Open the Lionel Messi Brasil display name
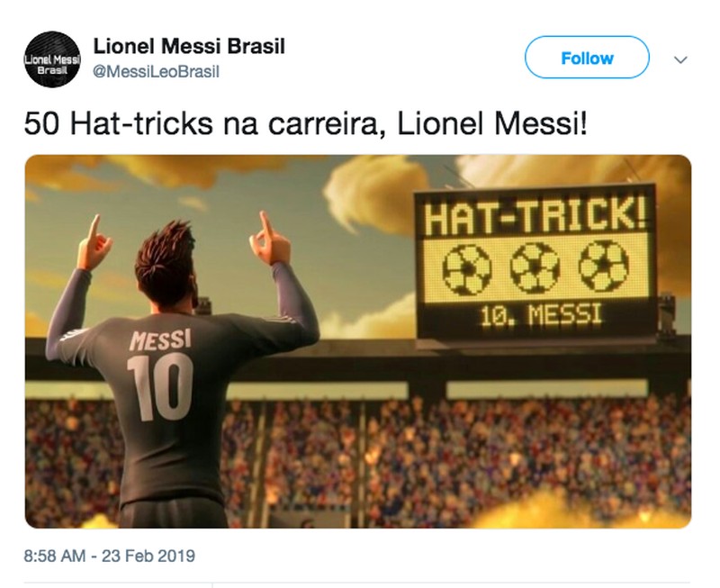 [190, 46]
